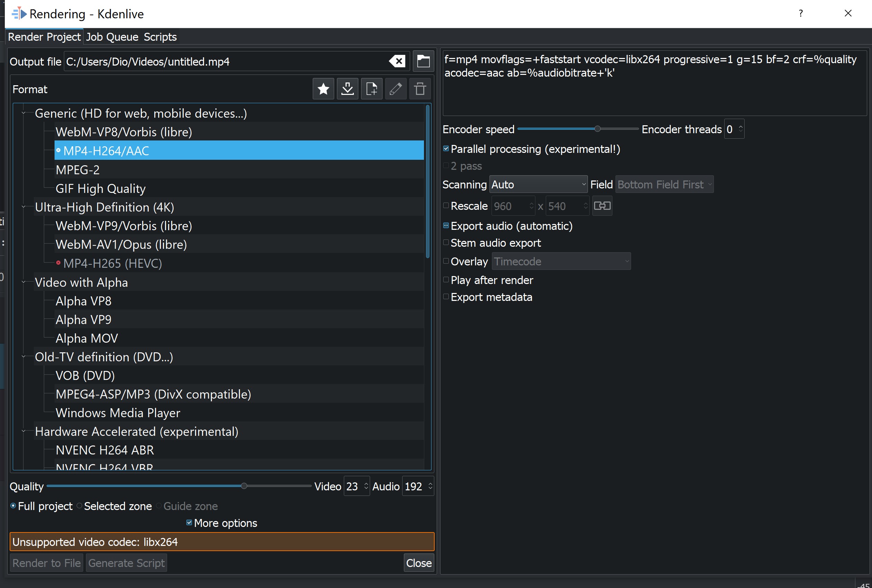
Task: Collapse the Old-TV definition (DVD...) group
Action: click(23, 356)
